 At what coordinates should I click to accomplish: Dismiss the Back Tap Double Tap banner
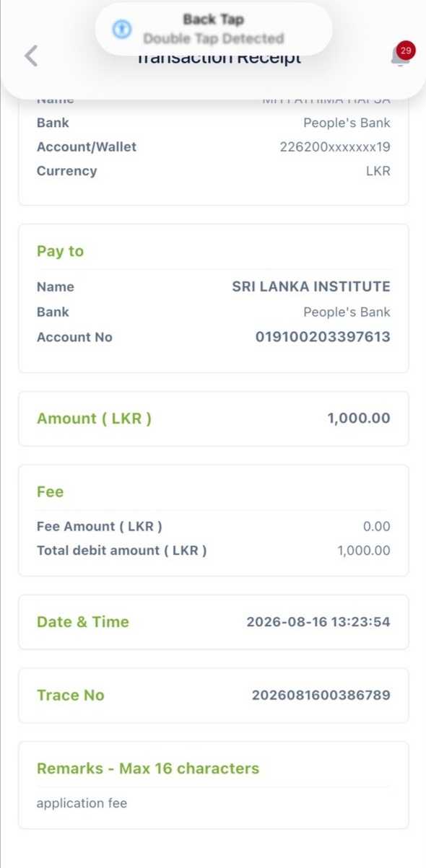pos(213,29)
